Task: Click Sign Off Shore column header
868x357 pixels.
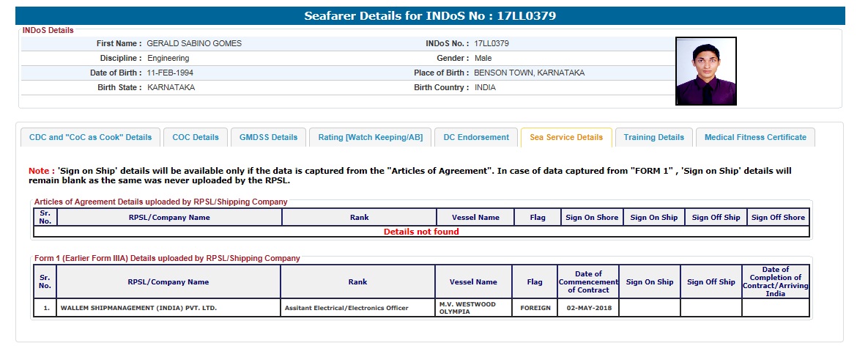Action: pyautogui.click(x=778, y=217)
